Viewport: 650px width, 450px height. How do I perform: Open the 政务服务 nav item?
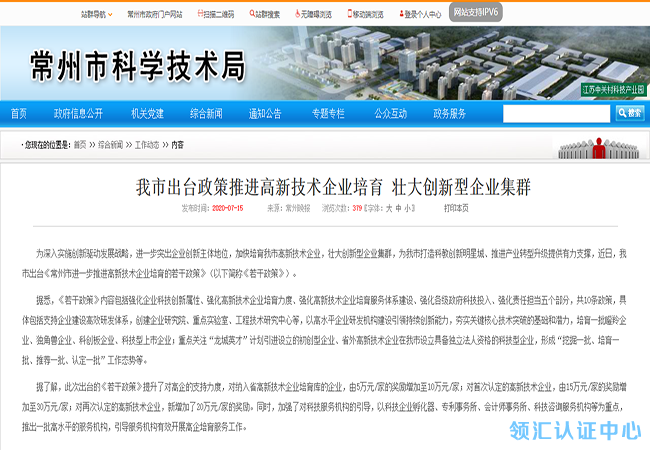click(449, 114)
